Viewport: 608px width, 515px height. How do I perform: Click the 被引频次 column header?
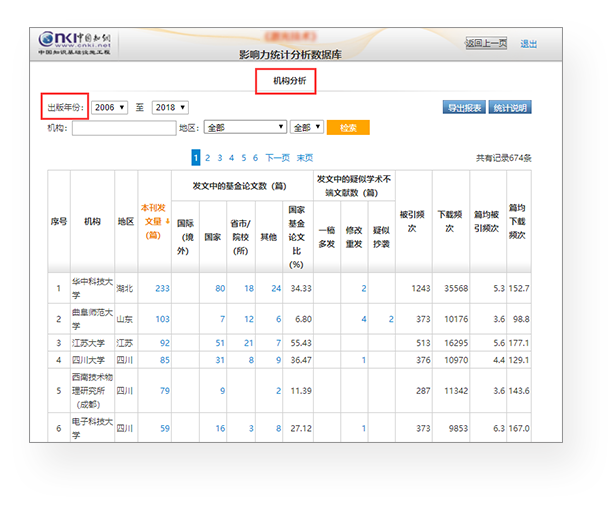[x=412, y=221]
